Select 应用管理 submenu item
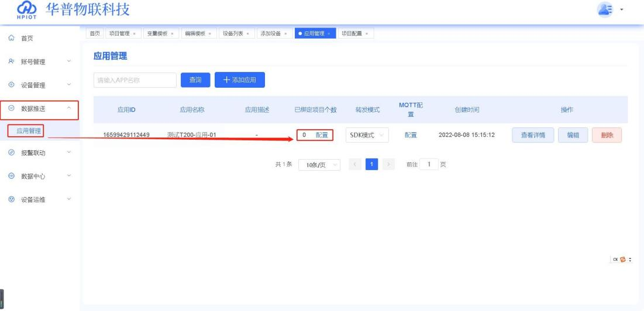Viewport: 644px width, 311px height. 29,132
